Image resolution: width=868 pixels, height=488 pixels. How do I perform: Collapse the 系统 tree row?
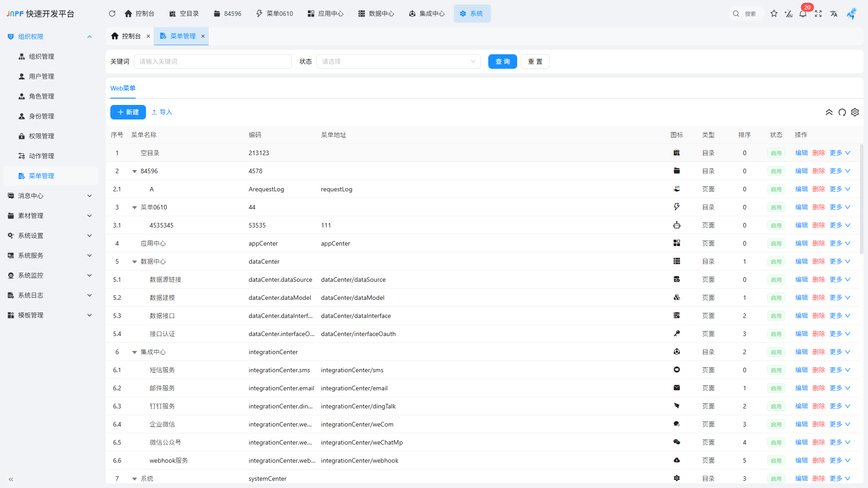[x=134, y=479]
